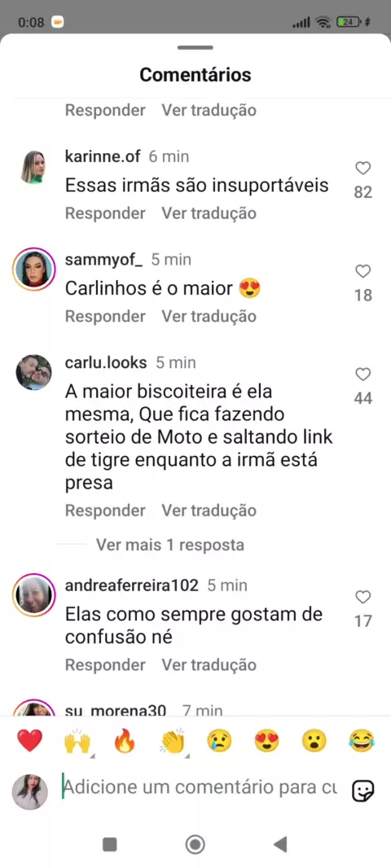Like karinne.of's comment with heart icon

362,169
